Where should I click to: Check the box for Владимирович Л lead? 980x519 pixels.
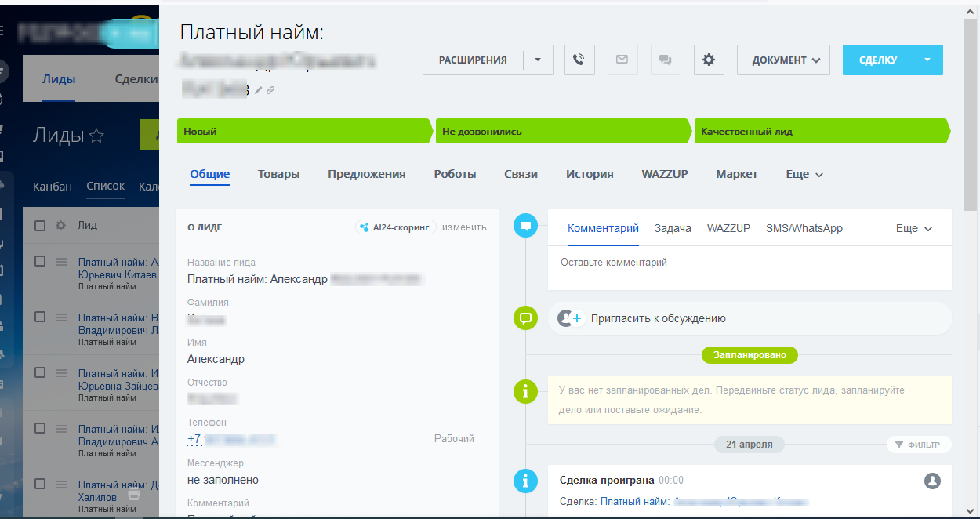point(40,318)
